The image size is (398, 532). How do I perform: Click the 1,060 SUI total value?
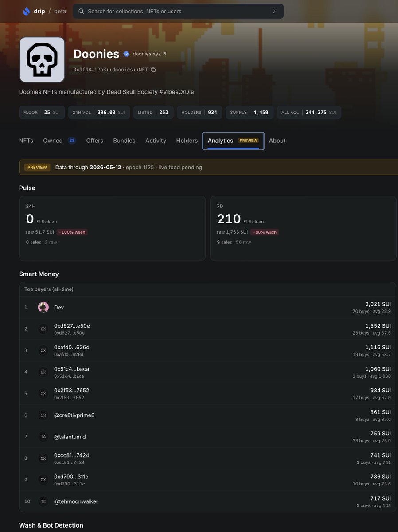point(378,369)
